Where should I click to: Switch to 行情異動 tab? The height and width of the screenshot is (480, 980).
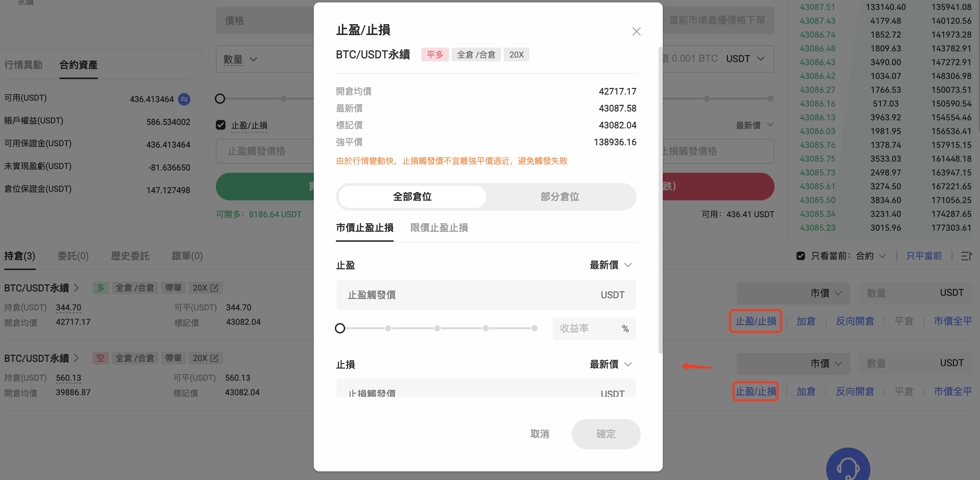click(23, 65)
